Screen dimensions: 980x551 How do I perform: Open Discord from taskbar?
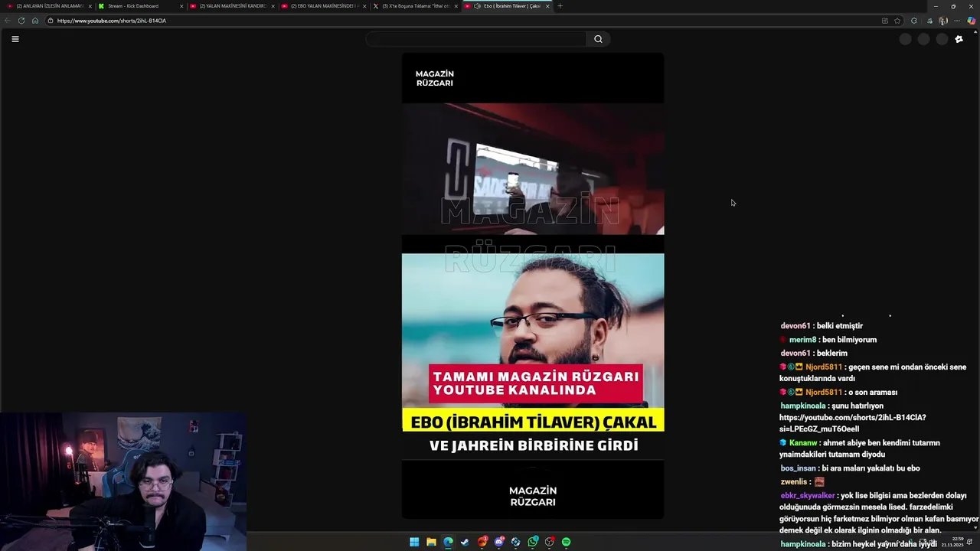498,542
